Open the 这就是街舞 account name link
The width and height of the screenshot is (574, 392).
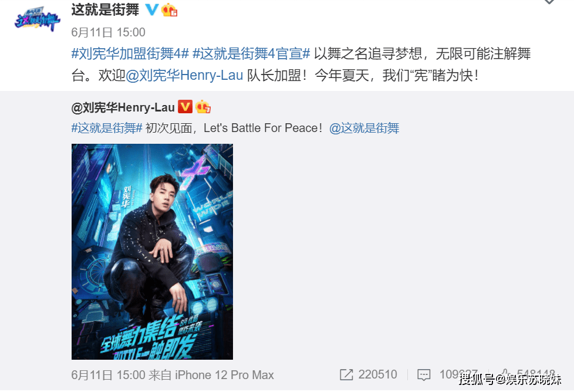(x=105, y=9)
